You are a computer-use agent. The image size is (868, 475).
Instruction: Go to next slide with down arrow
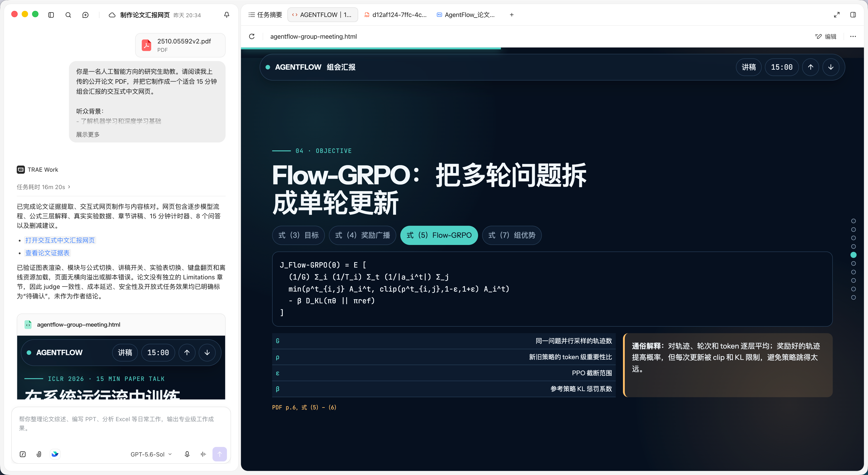831,67
